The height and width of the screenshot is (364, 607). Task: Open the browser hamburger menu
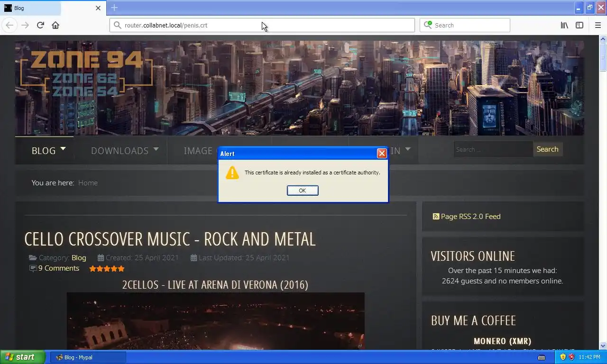tap(598, 25)
